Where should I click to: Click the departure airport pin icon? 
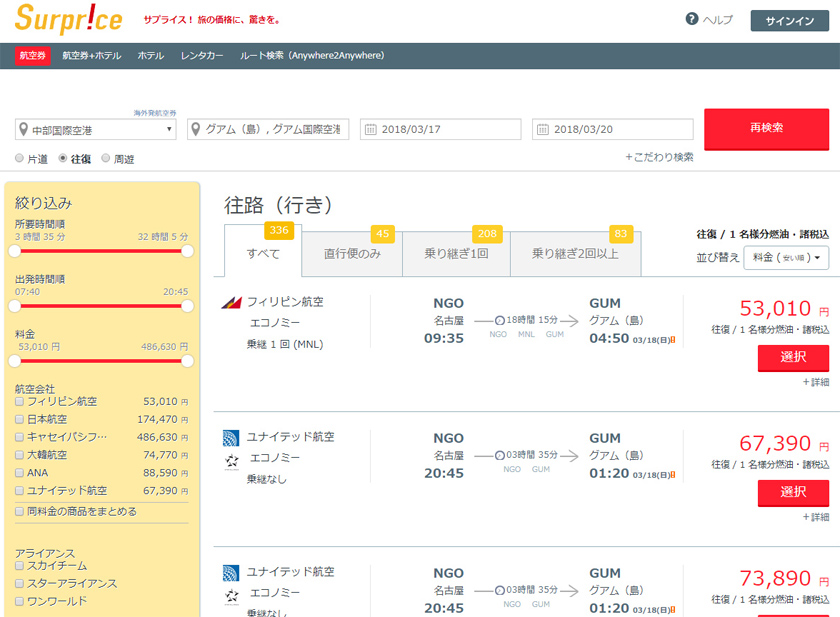click(x=23, y=129)
